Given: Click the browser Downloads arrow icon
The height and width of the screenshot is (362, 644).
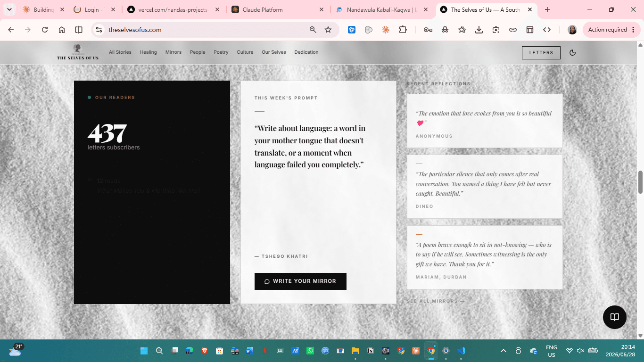Looking at the screenshot, I should (x=479, y=30).
